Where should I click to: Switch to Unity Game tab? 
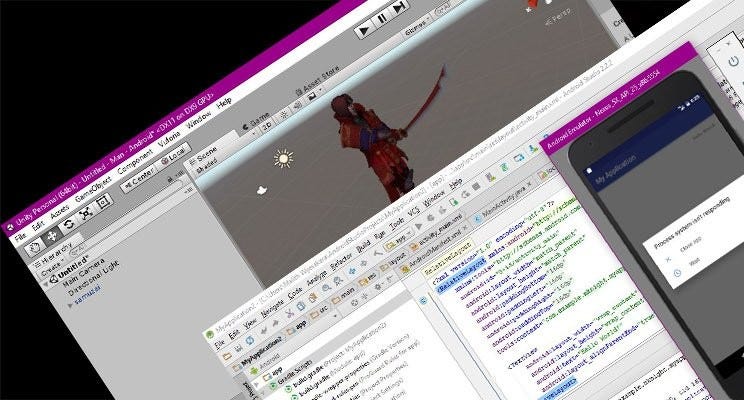pos(257,121)
